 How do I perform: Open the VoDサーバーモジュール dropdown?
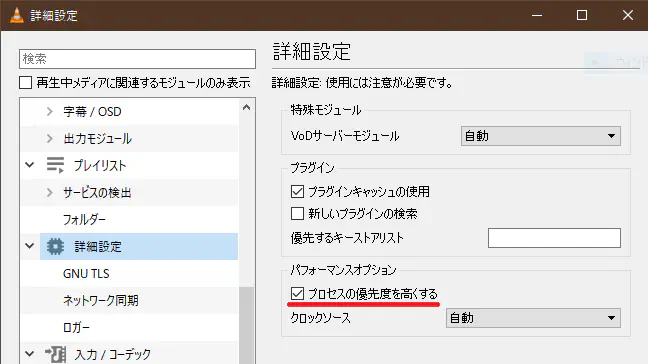click(x=541, y=136)
